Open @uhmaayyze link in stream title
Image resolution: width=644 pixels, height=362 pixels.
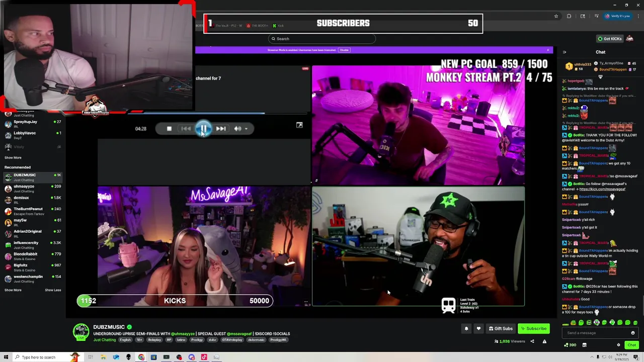point(183,334)
